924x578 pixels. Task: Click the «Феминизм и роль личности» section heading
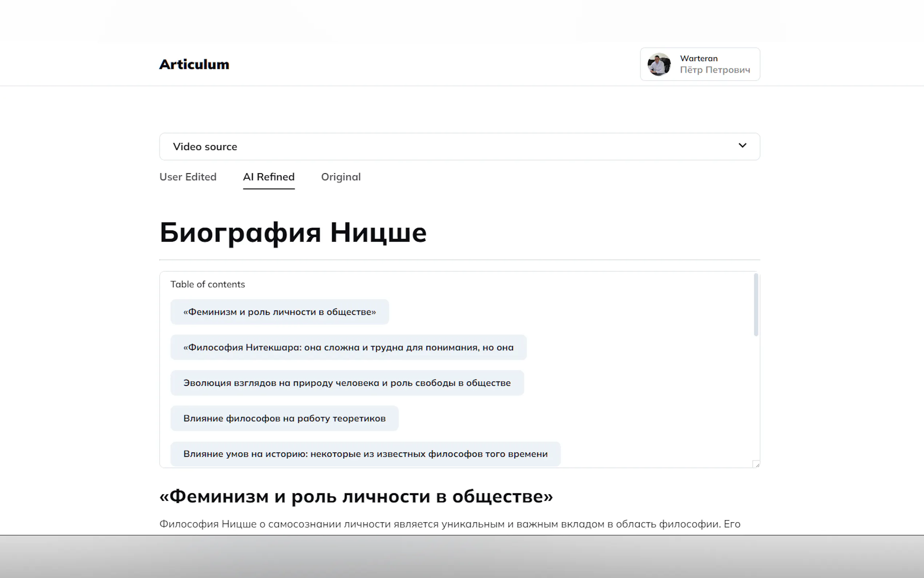[x=356, y=496]
